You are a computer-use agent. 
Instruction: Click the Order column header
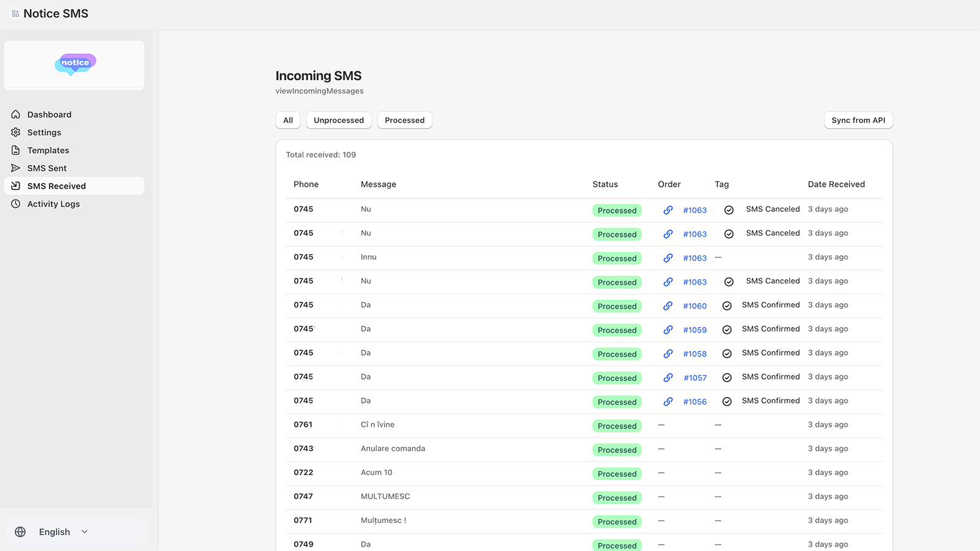click(669, 184)
